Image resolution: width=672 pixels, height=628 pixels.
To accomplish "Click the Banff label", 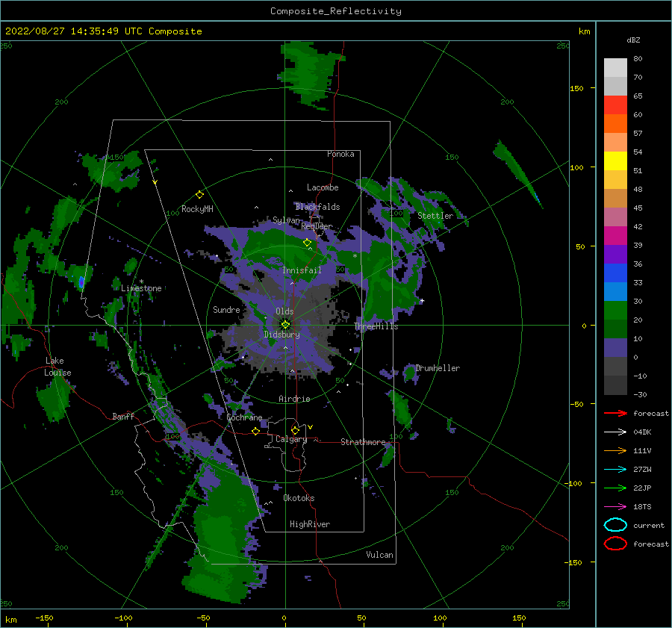I will pos(123,416).
